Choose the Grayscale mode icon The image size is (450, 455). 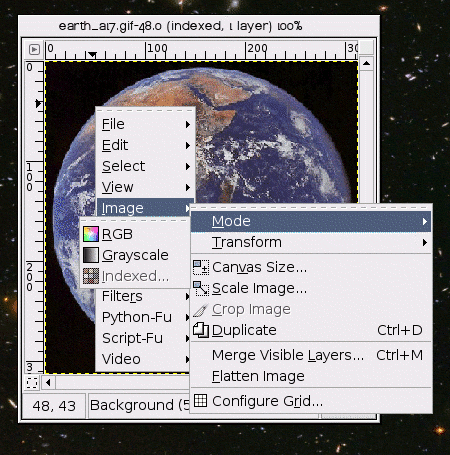coord(91,255)
